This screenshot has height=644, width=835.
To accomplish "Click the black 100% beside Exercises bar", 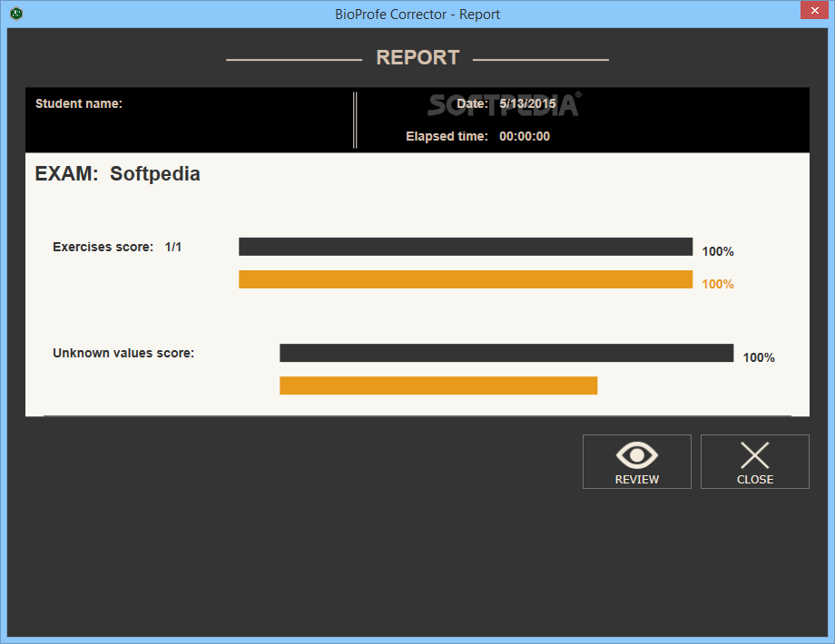I will [x=718, y=251].
